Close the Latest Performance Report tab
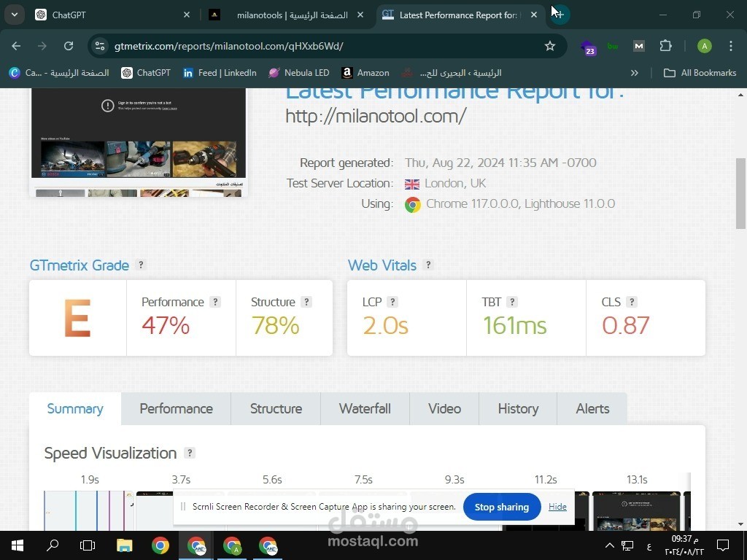Screen dimensions: 747x560 click(x=534, y=15)
